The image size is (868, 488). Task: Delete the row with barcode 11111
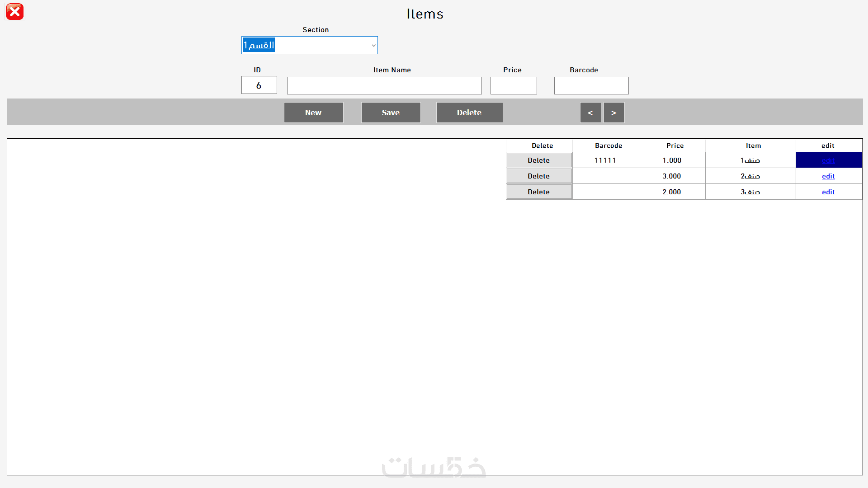click(539, 160)
